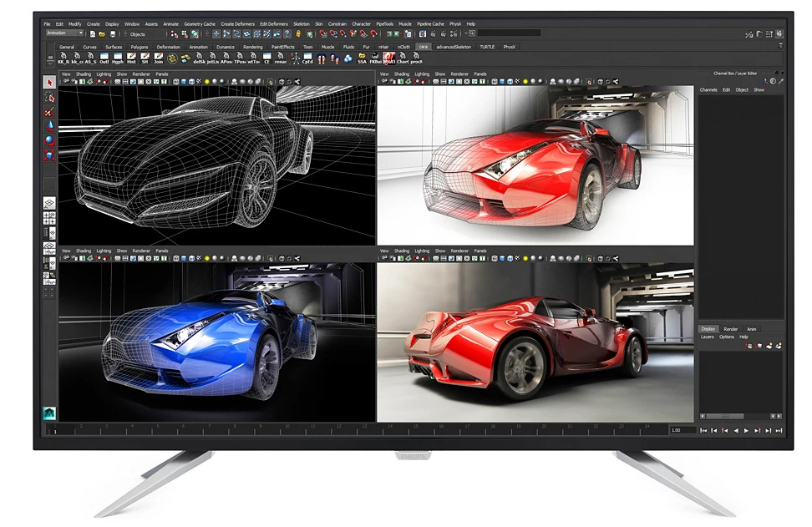
Task: Open Channels menu in Channel Box
Action: pyautogui.click(x=708, y=90)
